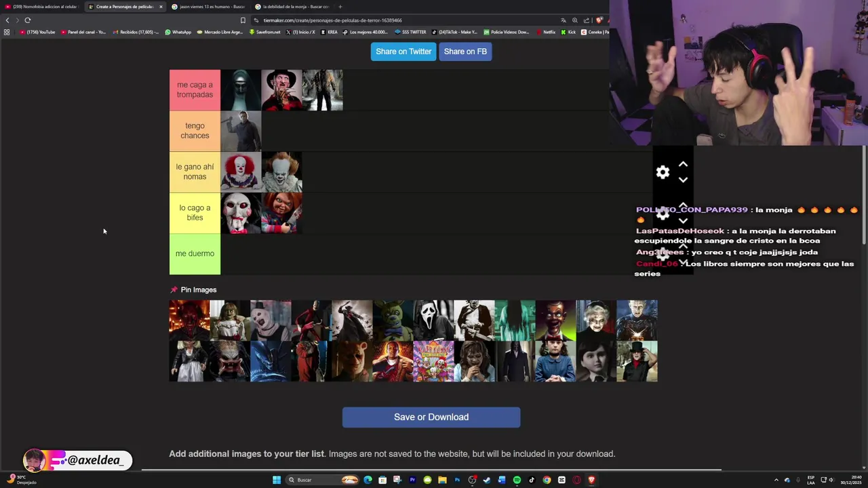
Task: Open the WhatsApp bookmark
Action: pyautogui.click(x=178, y=32)
